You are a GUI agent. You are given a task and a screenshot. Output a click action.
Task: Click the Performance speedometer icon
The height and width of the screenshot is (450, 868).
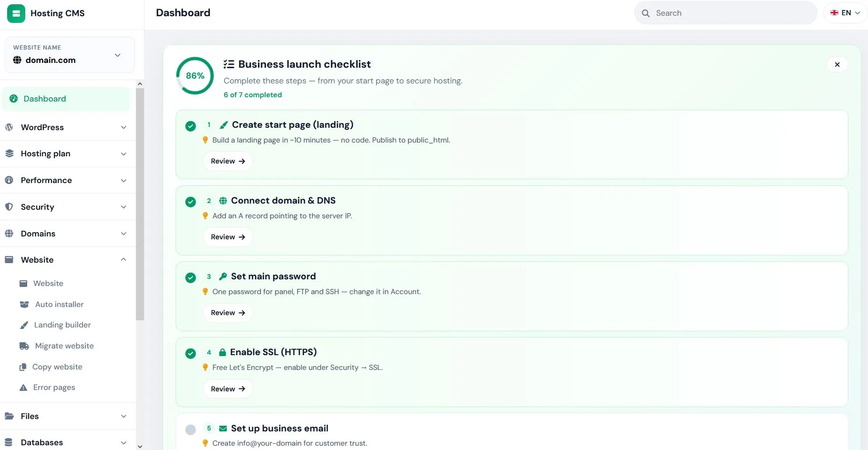(9, 180)
